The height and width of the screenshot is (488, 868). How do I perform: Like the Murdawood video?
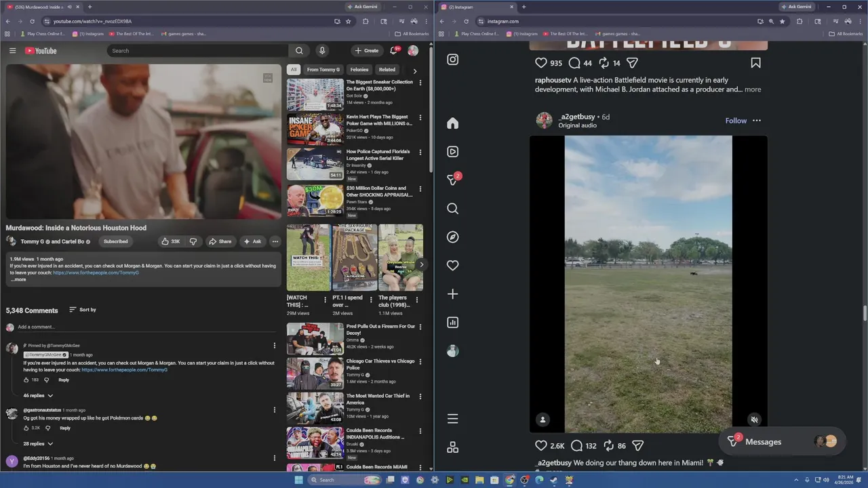[x=170, y=241]
